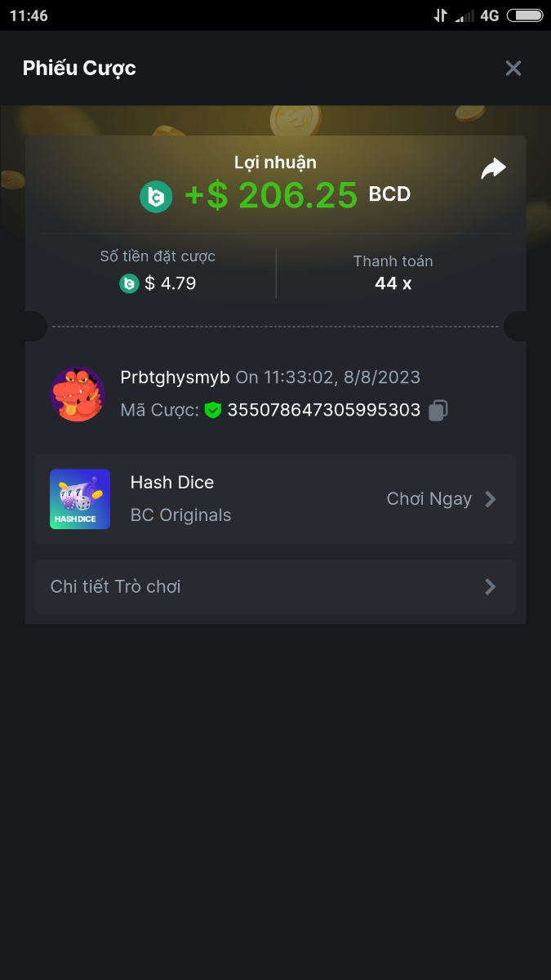Tap the +$ 206.25 profit amount

click(271, 196)
